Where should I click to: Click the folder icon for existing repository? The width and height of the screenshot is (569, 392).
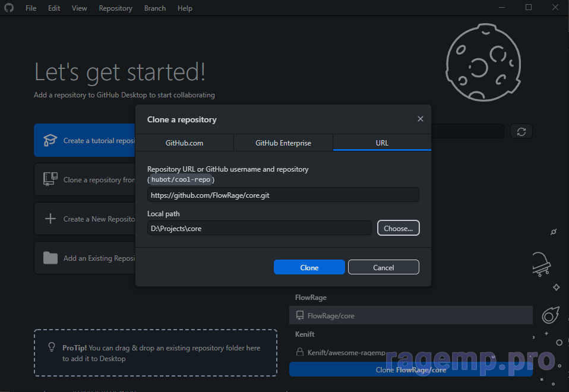(50, 258)
